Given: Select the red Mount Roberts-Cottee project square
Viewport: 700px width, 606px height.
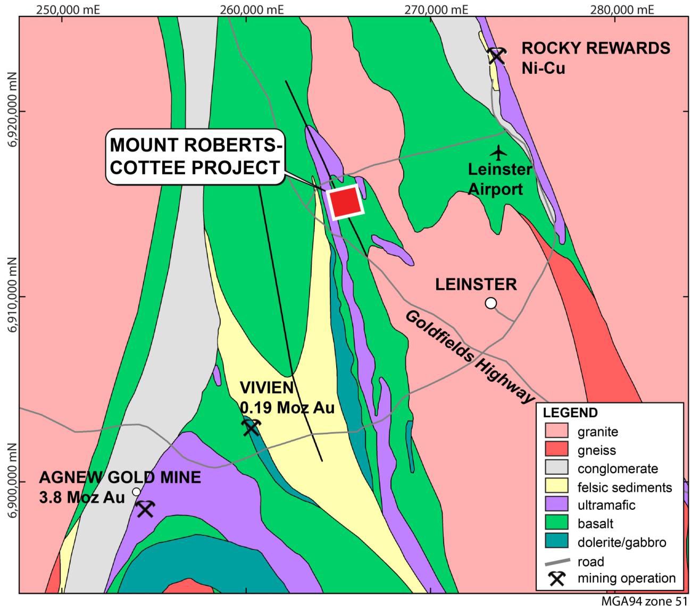Looking at the screenshot, I should pos(346,203).
